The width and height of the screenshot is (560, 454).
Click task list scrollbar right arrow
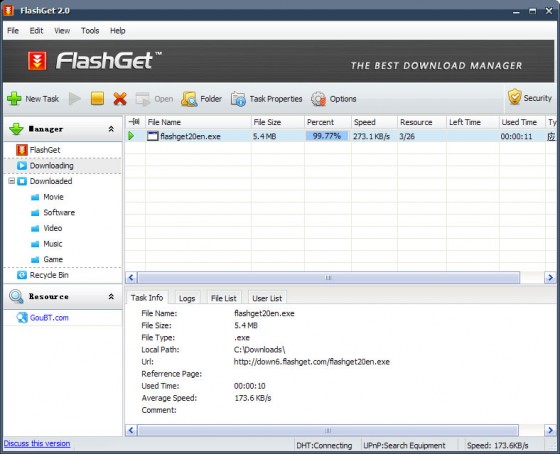550,278
